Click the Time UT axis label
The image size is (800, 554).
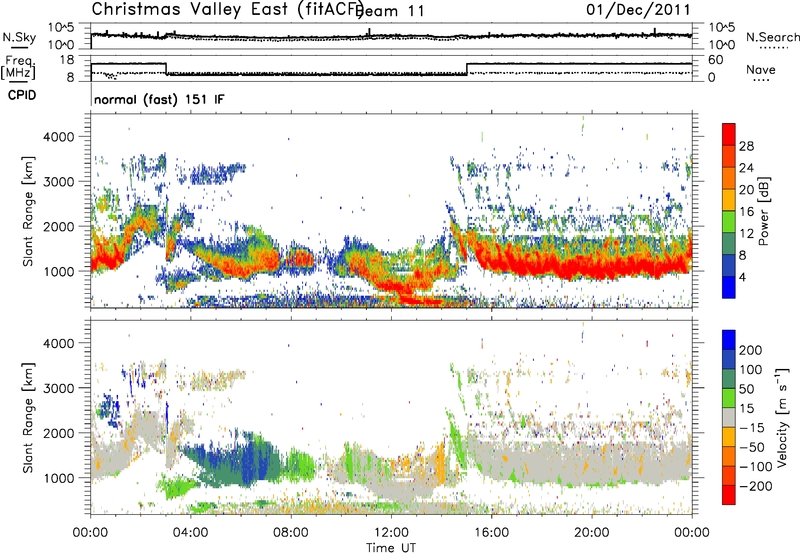click(x=391, y=548)
